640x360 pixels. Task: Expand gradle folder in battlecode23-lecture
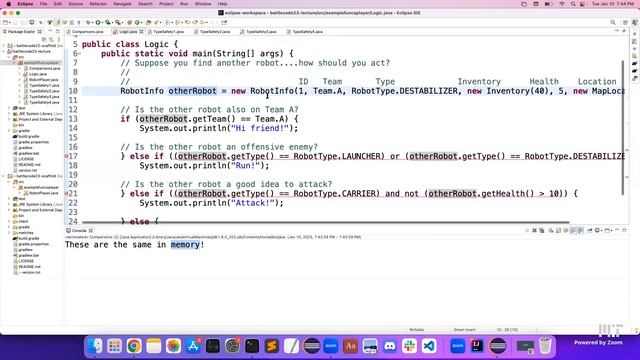click(x=10, y=131)
